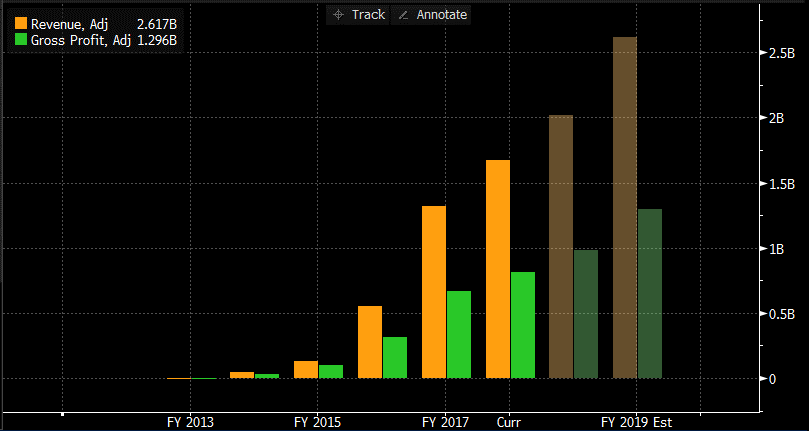This screenshot has width=809, height=431.
Task: Click the green Gross Profit legend swatch
Action: coord(21,40)
